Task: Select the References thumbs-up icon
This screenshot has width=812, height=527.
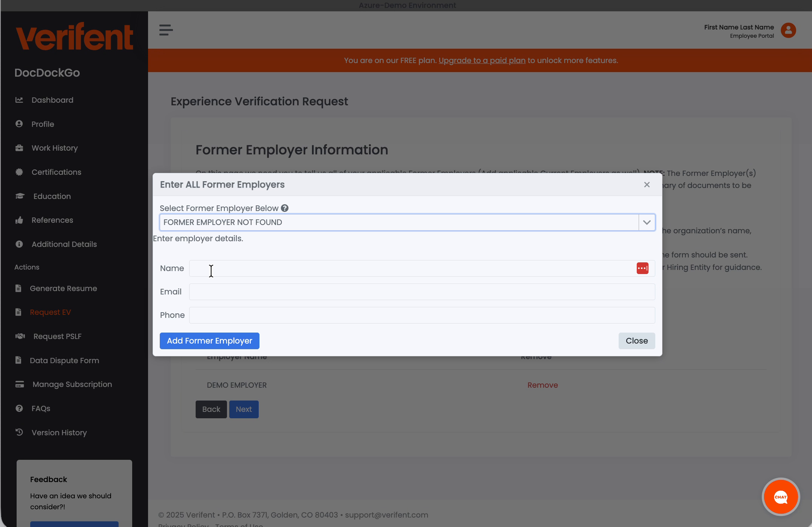Action: (x=20, y=220)
